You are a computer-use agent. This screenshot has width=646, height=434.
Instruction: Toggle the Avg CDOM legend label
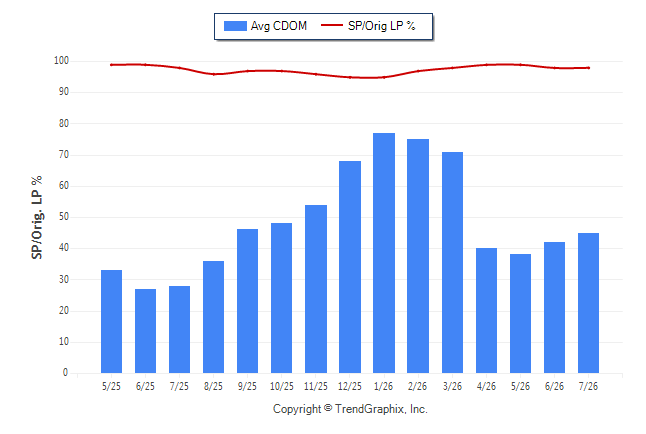279,26
